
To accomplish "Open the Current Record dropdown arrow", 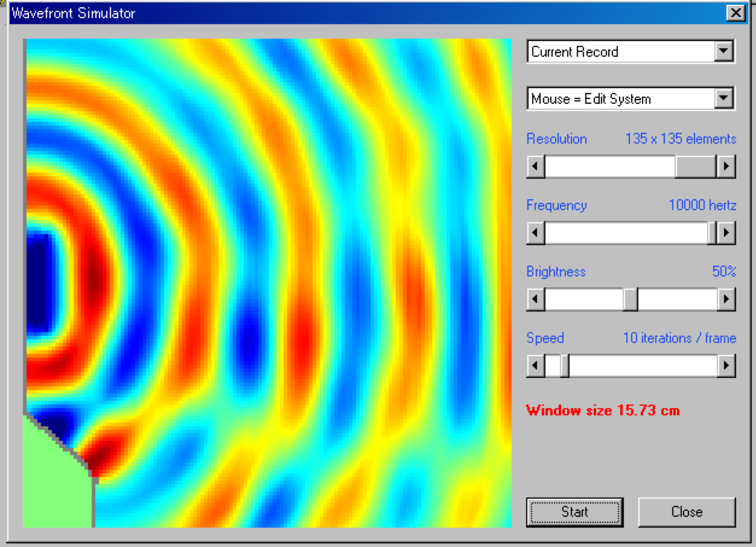I will [723, 52].
